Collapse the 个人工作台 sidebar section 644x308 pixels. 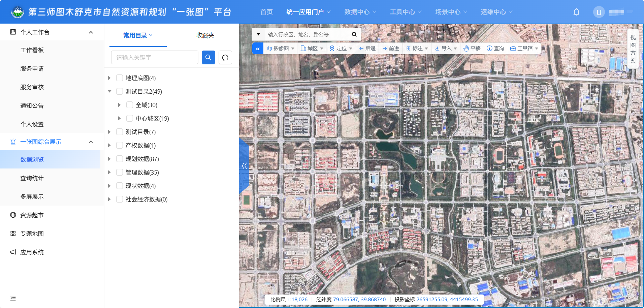click(x=91, y=32)
